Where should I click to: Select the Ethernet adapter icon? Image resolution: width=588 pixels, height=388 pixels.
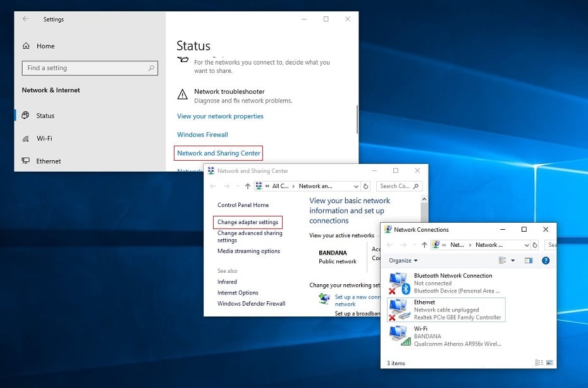[x=398, y=310]
